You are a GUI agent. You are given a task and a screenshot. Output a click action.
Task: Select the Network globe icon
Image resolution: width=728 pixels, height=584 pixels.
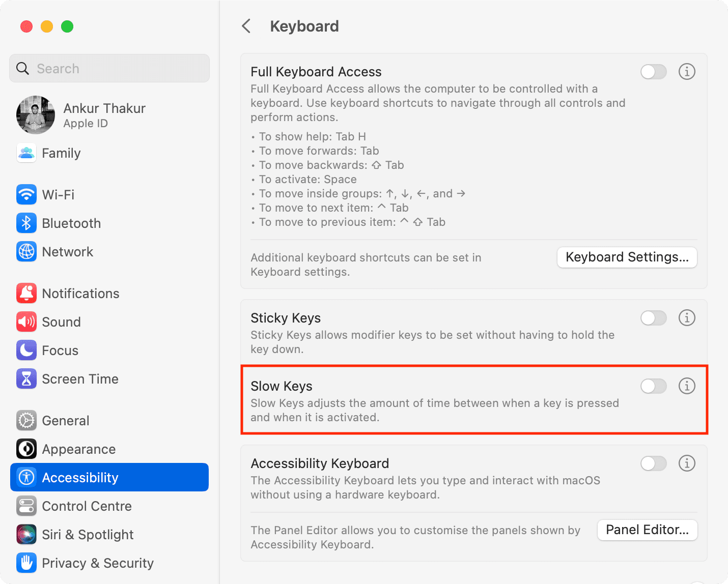[26, 251]
